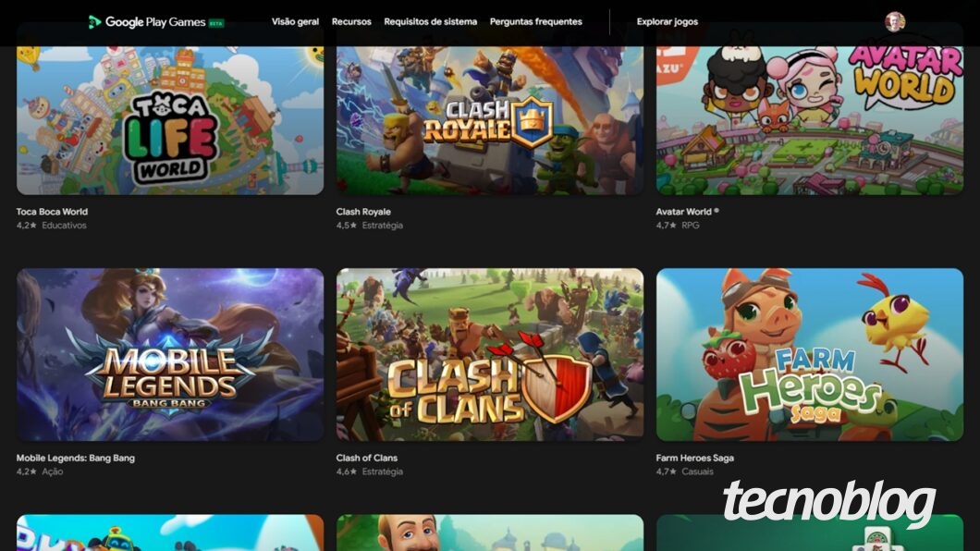Image resolution: width=980 pixels, height=551 pixels.
Task: Open the Visão geral menu item
Action: (x=295, y=22)
